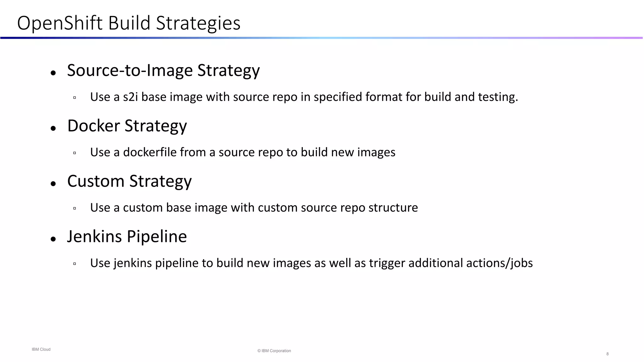Viewport: 644px width, 362px height.
Task: Click the bullet before Jenkins Pipeline
Action: click(53, 239)
